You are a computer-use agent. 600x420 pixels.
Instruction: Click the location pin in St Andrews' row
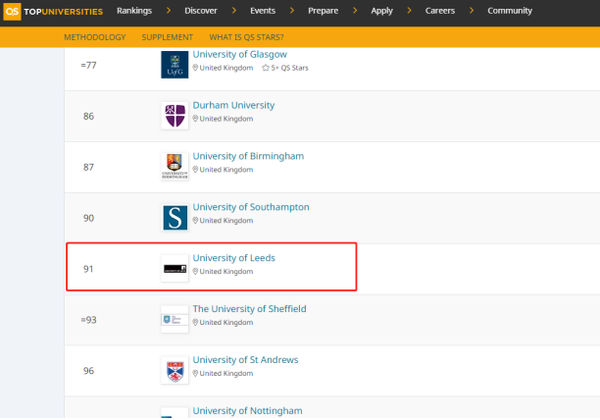tap(195, 373)
